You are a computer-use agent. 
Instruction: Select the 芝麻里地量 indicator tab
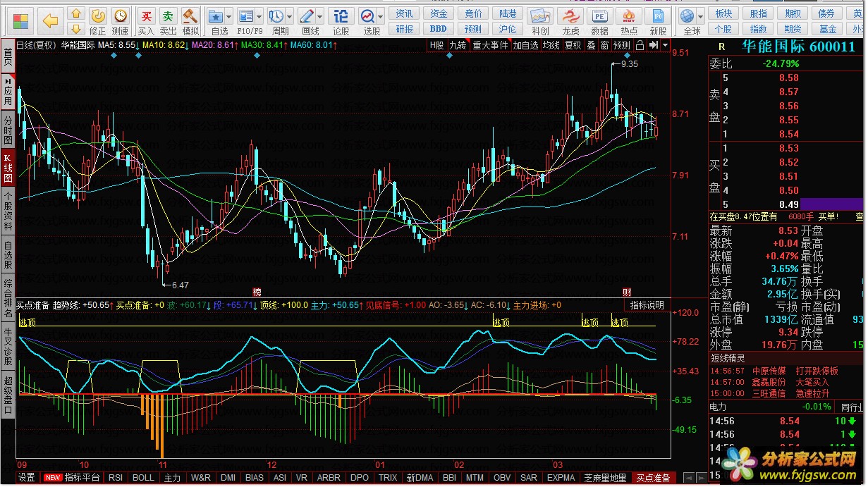[605, 478]
